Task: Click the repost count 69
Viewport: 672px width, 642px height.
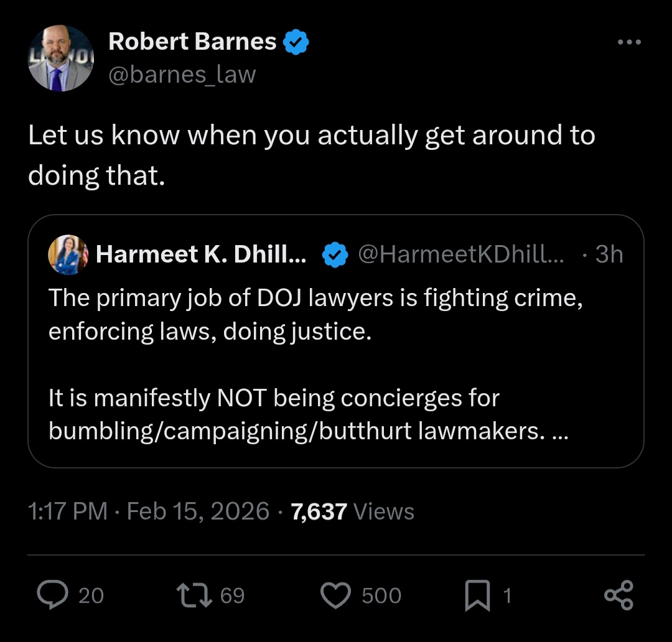Action: tap(233, 596)
